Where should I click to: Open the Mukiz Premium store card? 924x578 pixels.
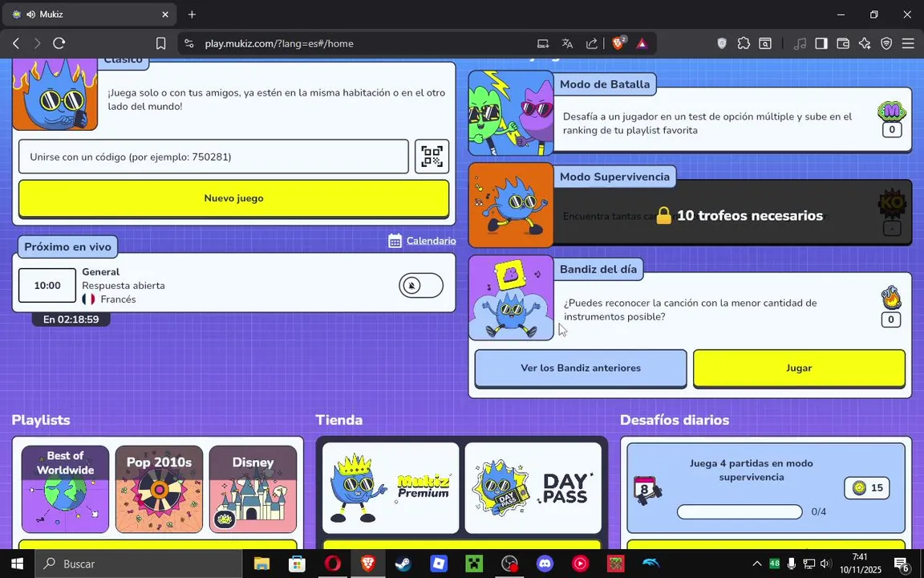(x=391, y=488)
